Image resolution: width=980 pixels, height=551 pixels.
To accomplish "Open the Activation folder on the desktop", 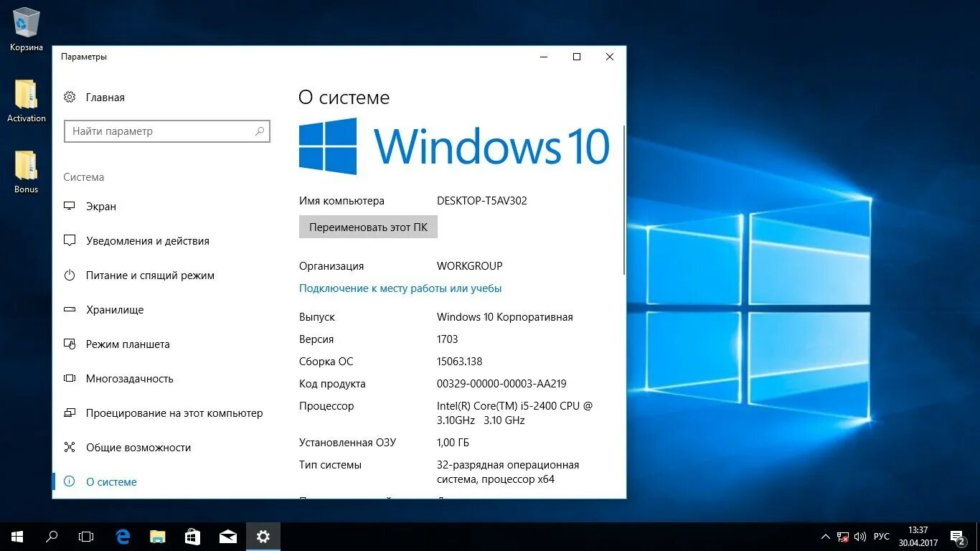I will (27, 100).
